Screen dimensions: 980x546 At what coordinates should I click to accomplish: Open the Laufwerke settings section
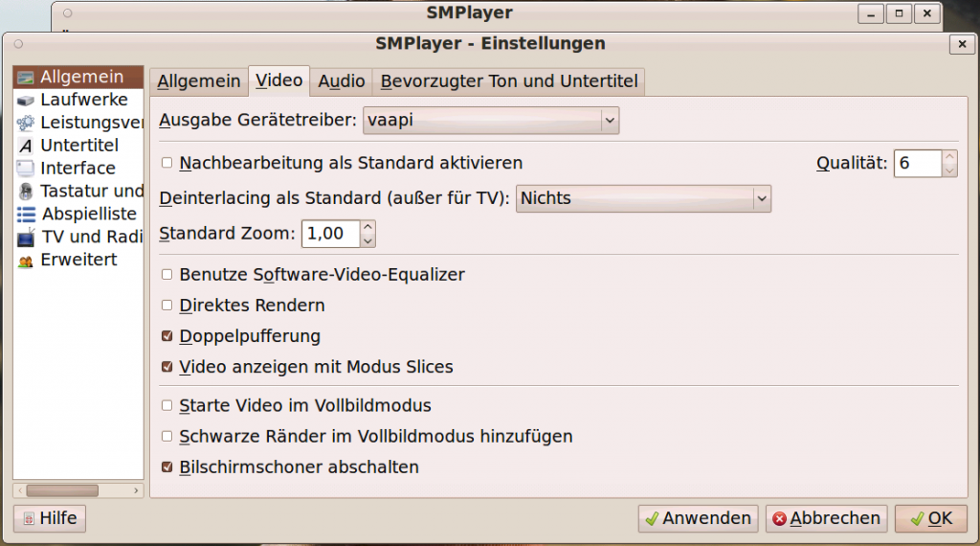click(84, 100)
